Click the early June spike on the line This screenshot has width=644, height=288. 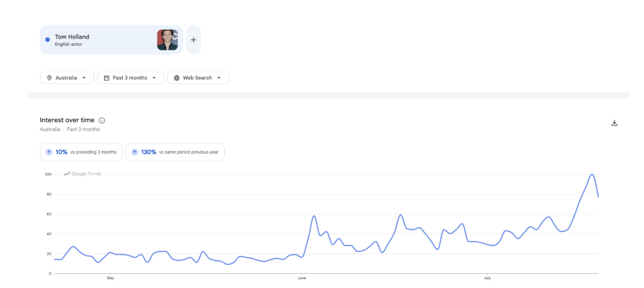pyautogui.click(x=314, y=216)
